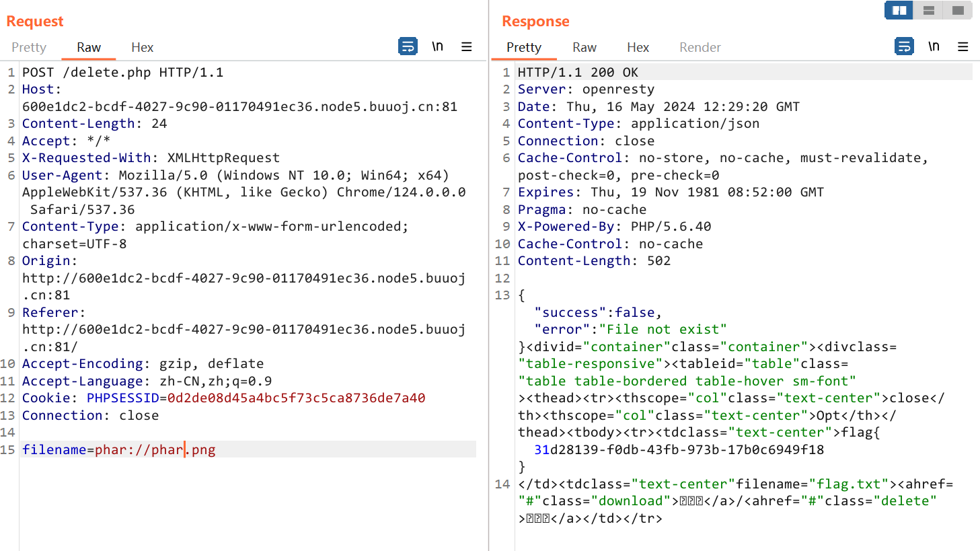This screenshot has width=980, height=551.
Task: Switch Response view to Hex tab
Action: pos(638,47)
